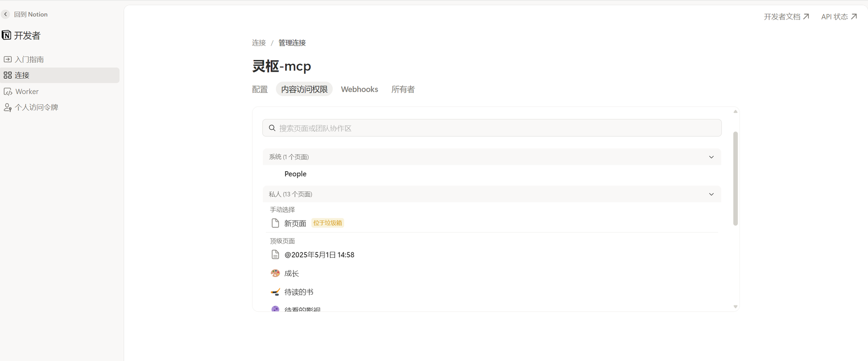868x361 pixels.
Task: Click the purple icon of 待看的影视
Action: pyautogui.click(x=275, y=309)
